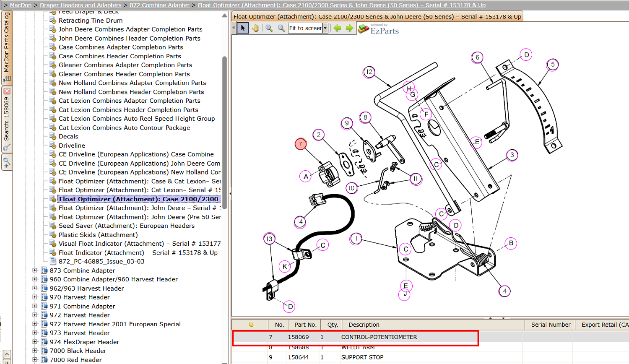The width and height of the screenshot is (629, 364).
Task: Activate the hand pan tool
Action: click(x=255, y=28)
